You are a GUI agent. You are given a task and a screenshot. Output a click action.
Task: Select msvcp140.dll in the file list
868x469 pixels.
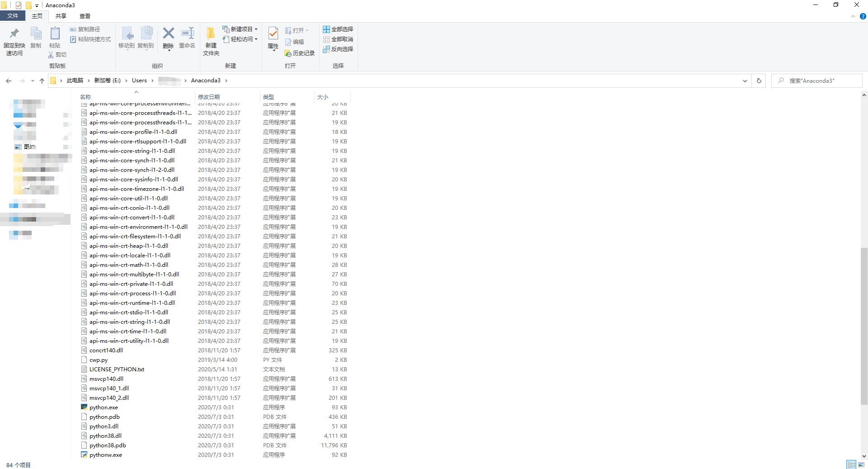pyautogui.click(x=106, y=379)
